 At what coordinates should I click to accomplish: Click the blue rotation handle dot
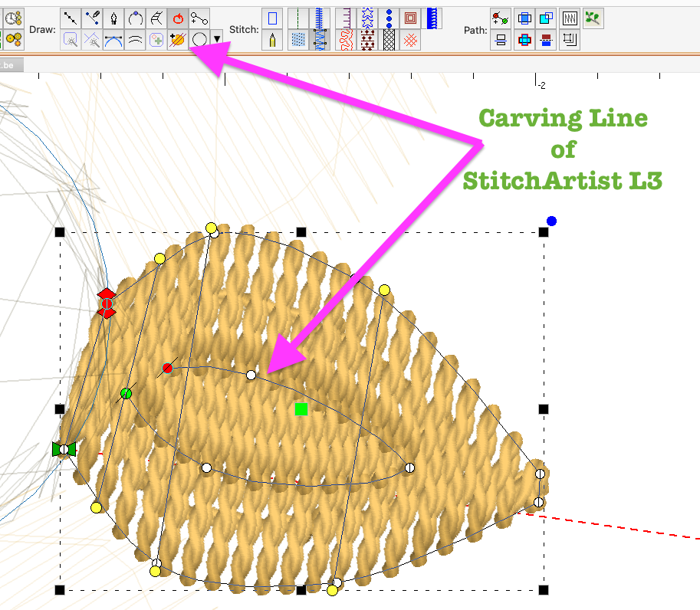tap(551, 221)
